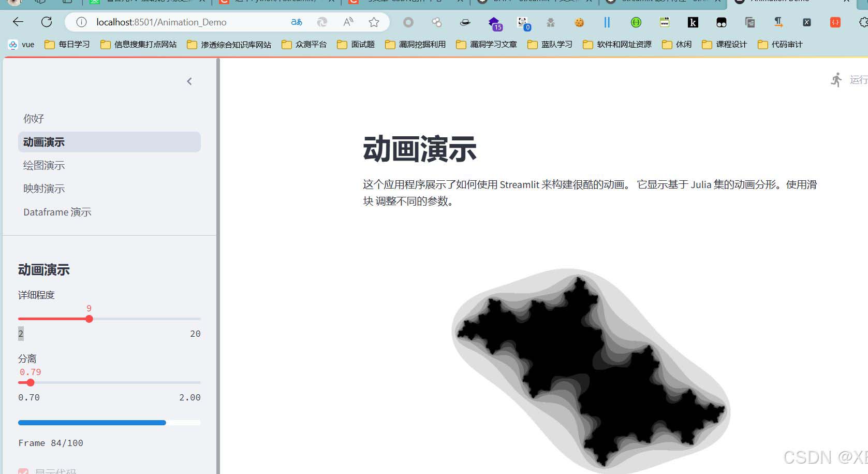Open the 漏洞学习文章 bookmark folder
868x474 pixels.
pyautogui.click(x=487, y=45)
